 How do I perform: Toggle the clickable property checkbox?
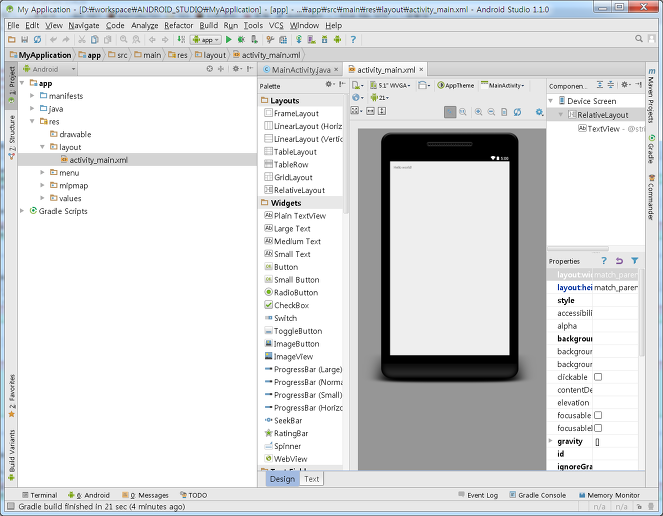pyautogui.click(x=598, y=377)
